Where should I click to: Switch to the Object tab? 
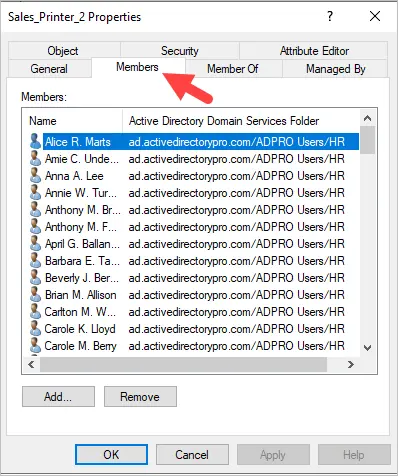click(63, 51)
